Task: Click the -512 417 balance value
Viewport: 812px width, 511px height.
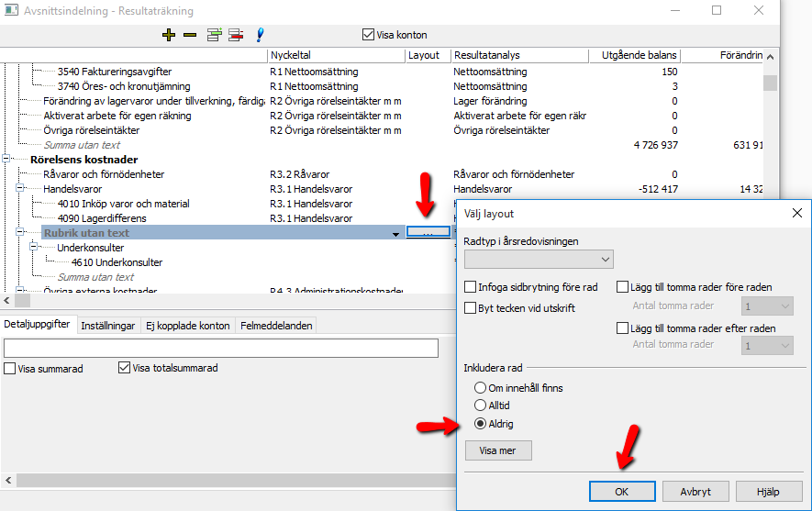Action: pyautogui.click(x=658, y=189)
